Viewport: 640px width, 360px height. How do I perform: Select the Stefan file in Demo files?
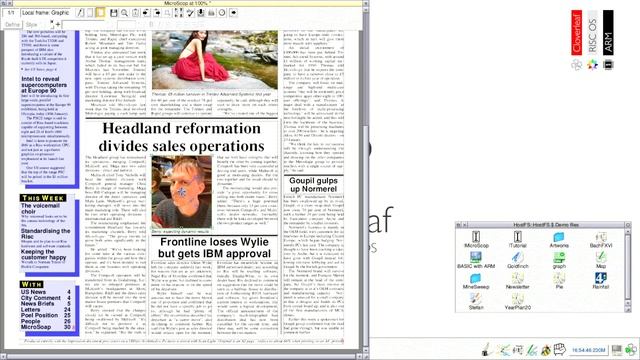tap(476, 302)
